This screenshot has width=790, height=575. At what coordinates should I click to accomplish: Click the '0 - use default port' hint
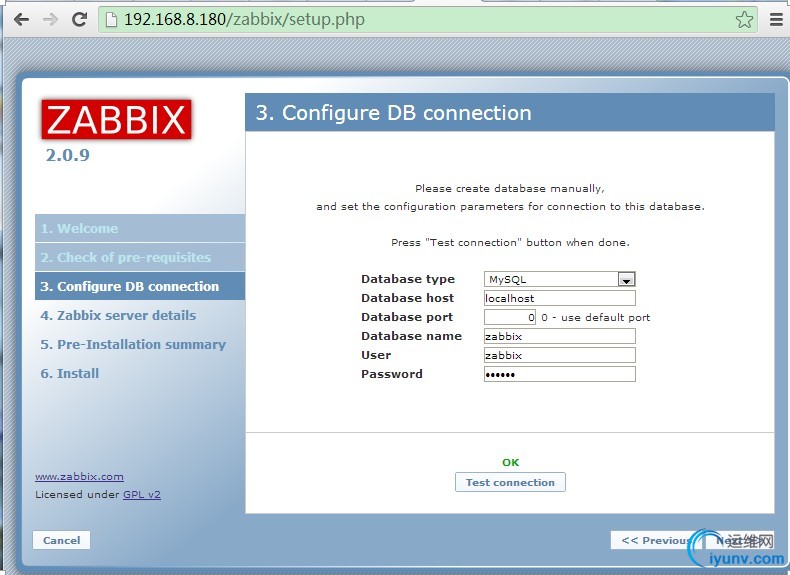(x=596, y=317)
